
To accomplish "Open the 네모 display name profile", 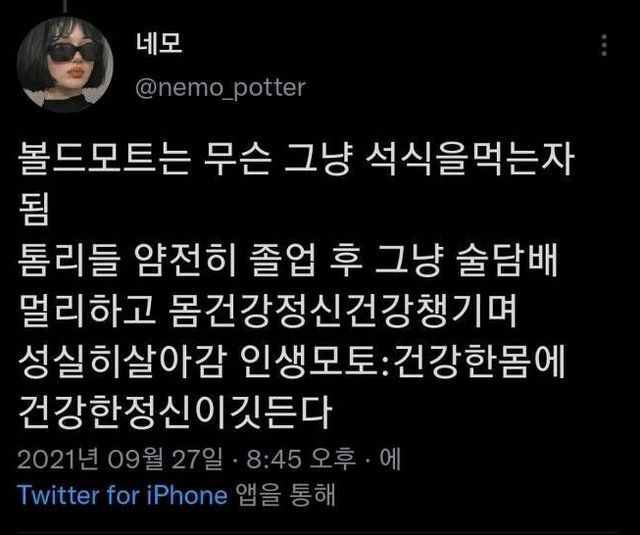I will [x=159, y=43].
